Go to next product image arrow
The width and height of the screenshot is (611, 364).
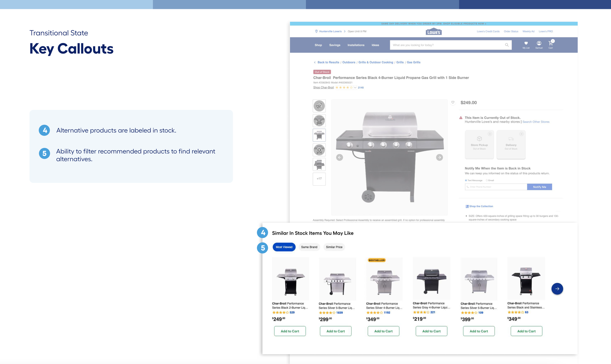point(439,157)
